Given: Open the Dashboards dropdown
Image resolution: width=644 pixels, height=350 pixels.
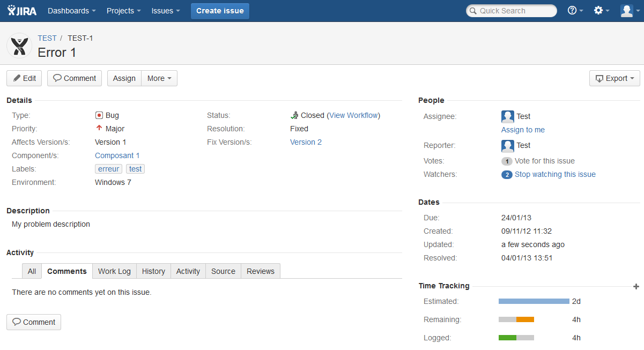Looking at the screenshot, I should pos(72,11).
